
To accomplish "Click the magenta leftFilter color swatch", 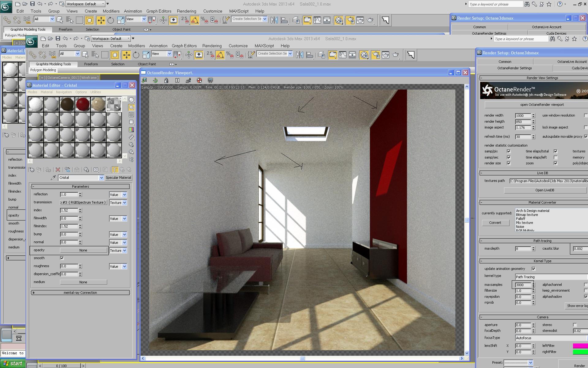I will coord(580,346).
